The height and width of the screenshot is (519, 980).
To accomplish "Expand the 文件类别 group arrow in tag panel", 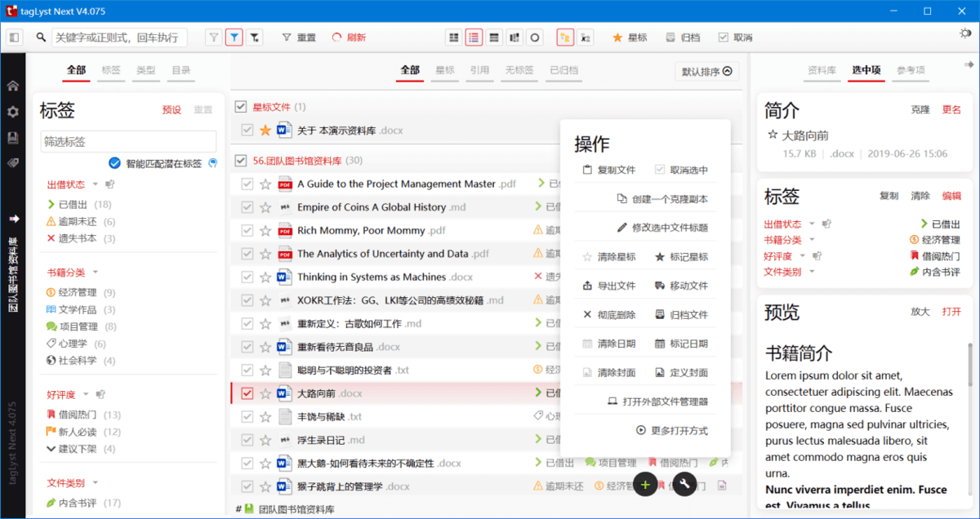I will (95, 483).
